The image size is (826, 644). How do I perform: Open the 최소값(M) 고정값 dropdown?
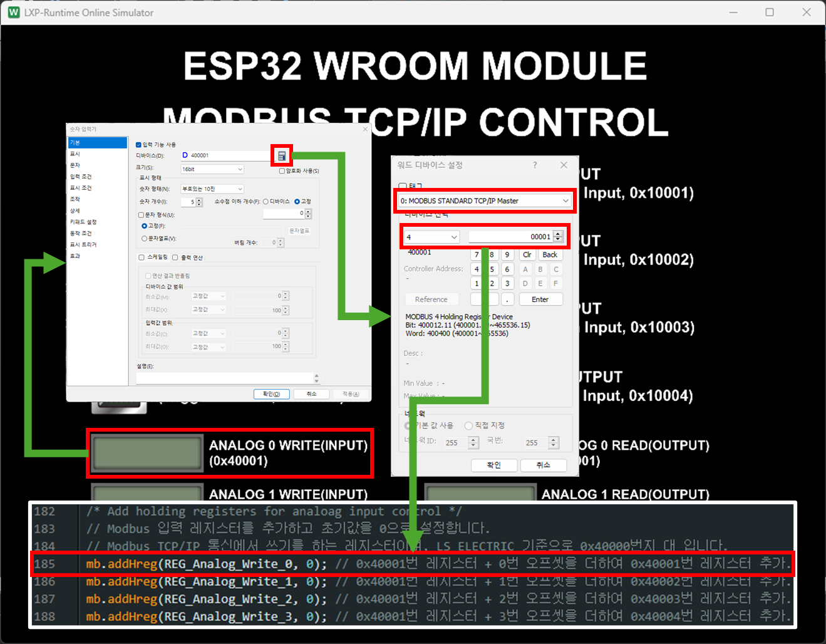tap(209, 296)
